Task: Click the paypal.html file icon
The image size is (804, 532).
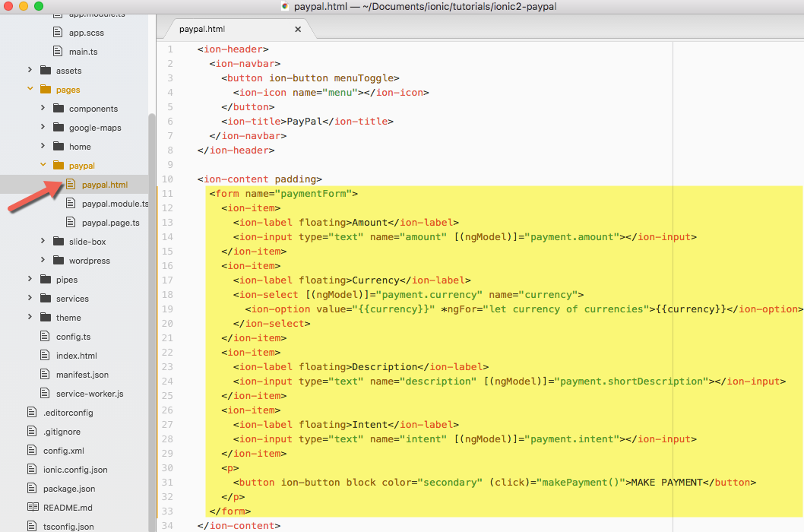Action: click(71, 184)
